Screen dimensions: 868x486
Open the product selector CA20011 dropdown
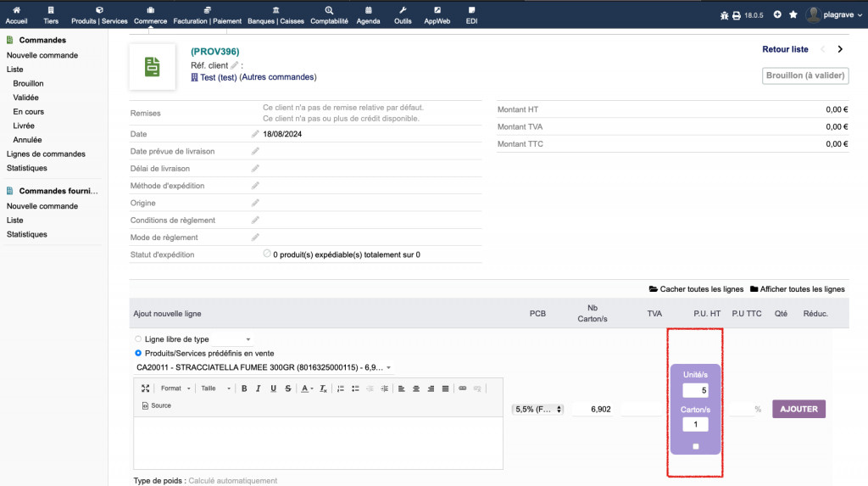click(x=264, y=367)
